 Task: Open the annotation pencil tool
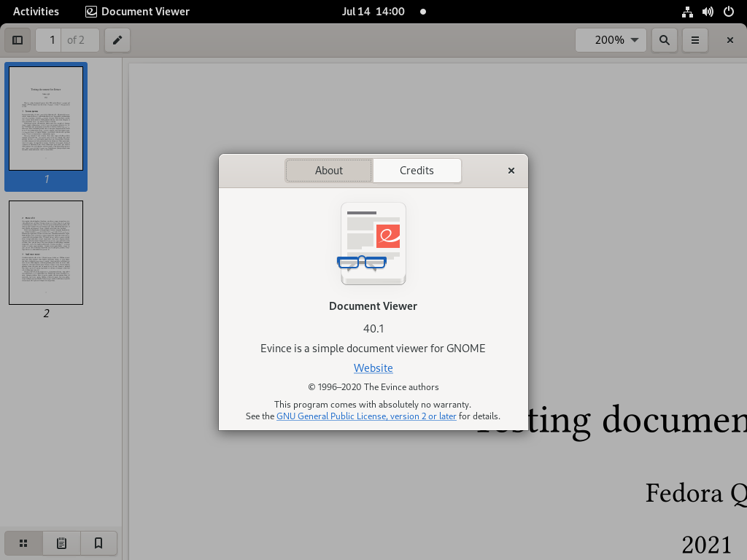[x=117, y=40]
